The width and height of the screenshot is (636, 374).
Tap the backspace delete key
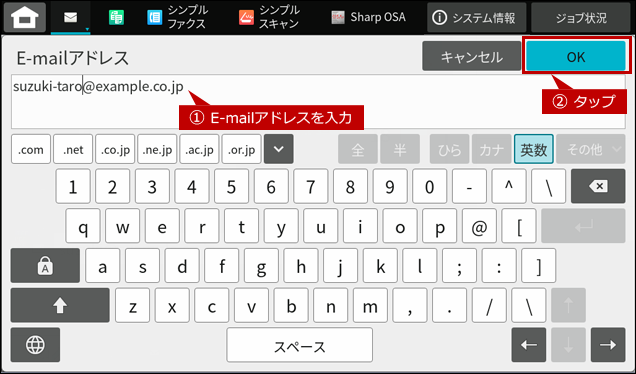[598, 186]
